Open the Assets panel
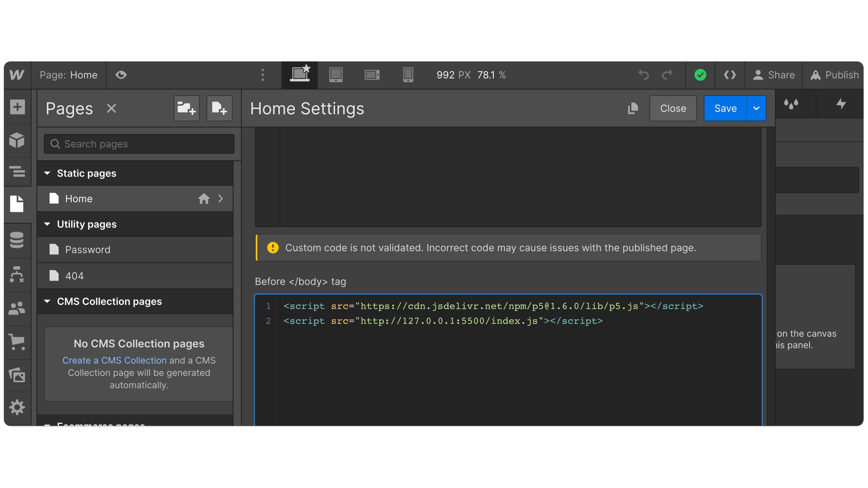The width and height of the screenshot is (868, 488). point(17,375)
